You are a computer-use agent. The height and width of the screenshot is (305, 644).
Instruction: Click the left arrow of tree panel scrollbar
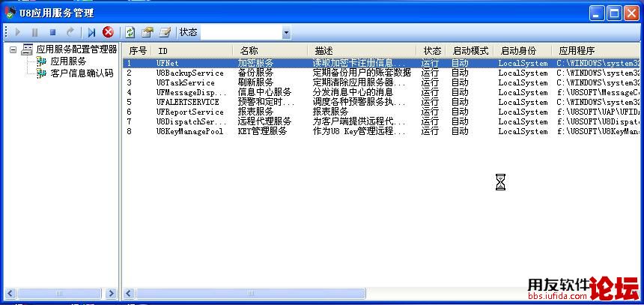tap(10, 294)
